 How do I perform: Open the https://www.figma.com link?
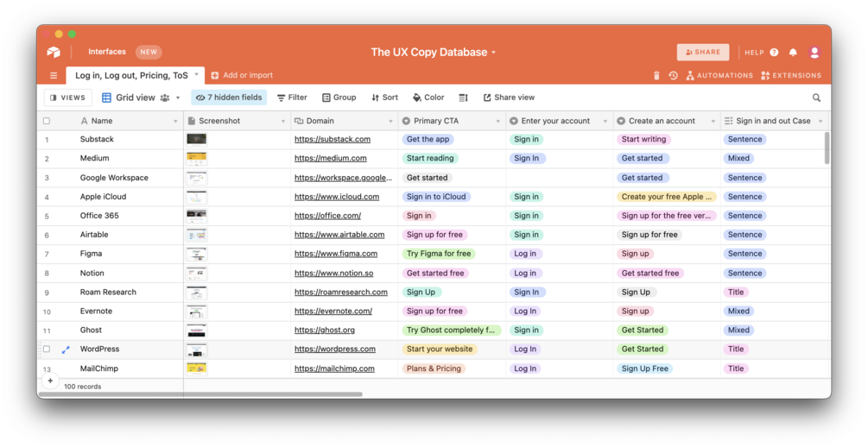[336, 254]
